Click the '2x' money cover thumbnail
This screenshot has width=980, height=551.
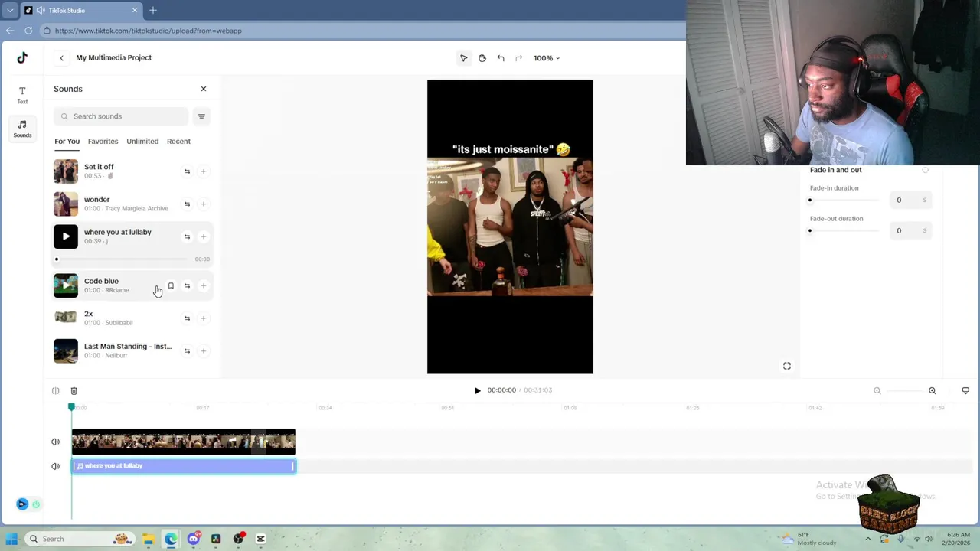click(x=66, y=317)
